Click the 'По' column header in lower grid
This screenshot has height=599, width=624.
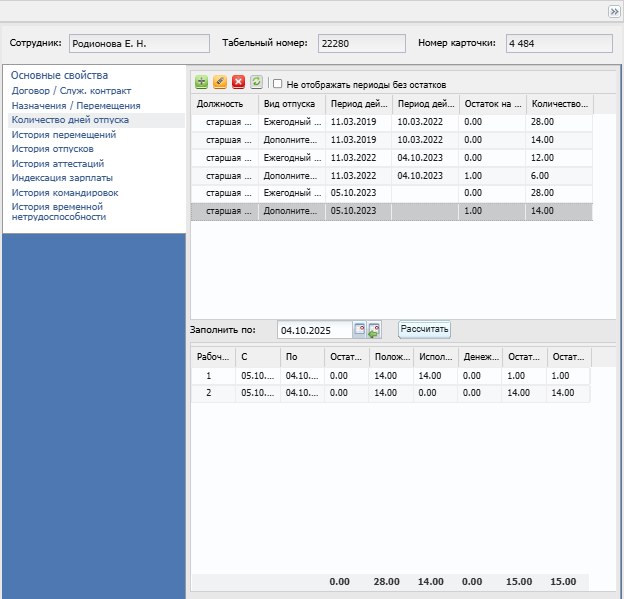[x=302, y=357]
